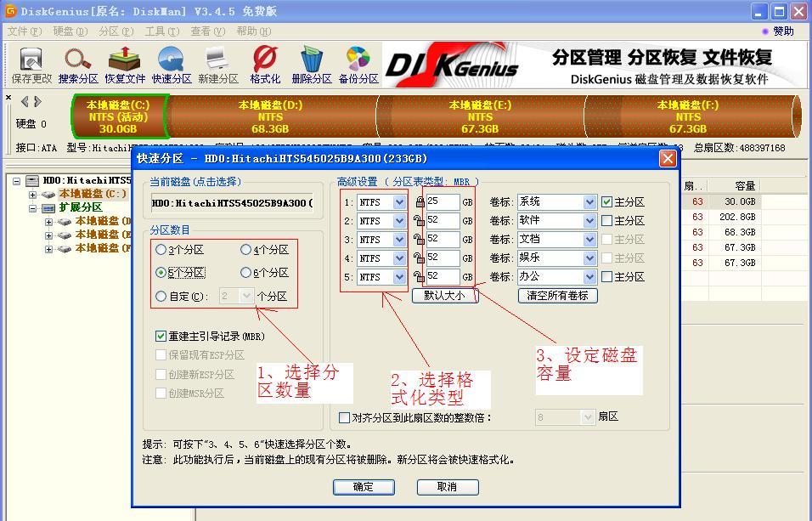Open the 查看(V) menu
Screen dimensions: 812x521
click(x=206, y=31)
